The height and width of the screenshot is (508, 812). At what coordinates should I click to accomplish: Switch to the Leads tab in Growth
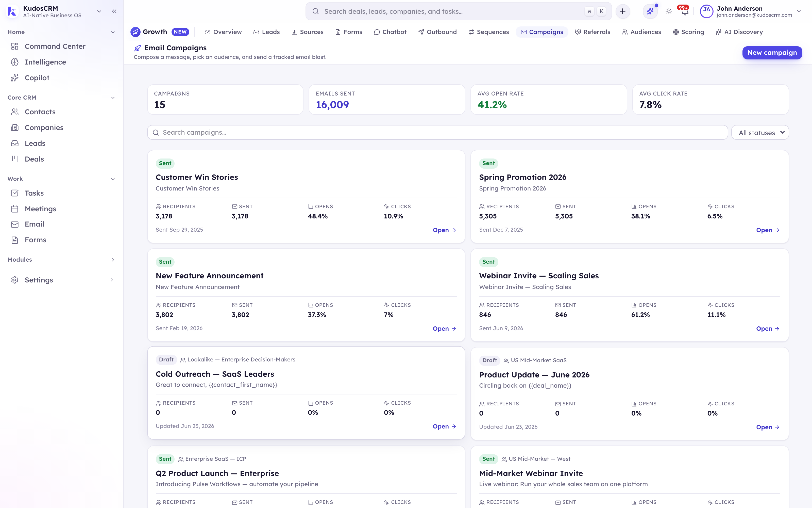tap(266, 32)
